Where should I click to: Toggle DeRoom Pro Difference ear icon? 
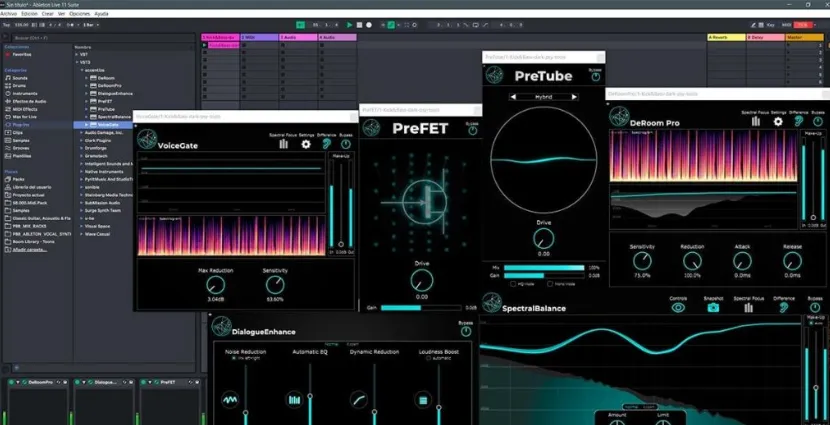click(799, 121)
